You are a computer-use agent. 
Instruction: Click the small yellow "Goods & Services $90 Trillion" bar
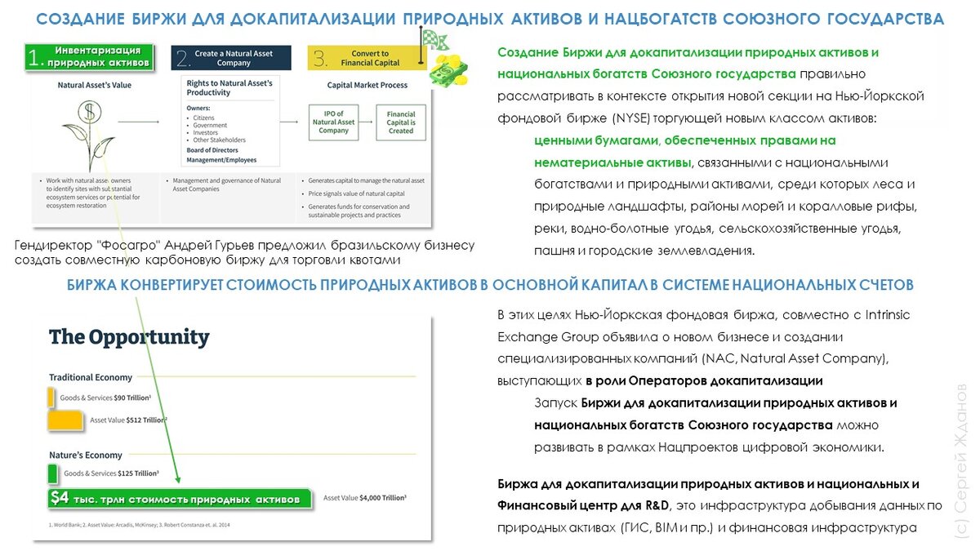(x=51, y=398)
